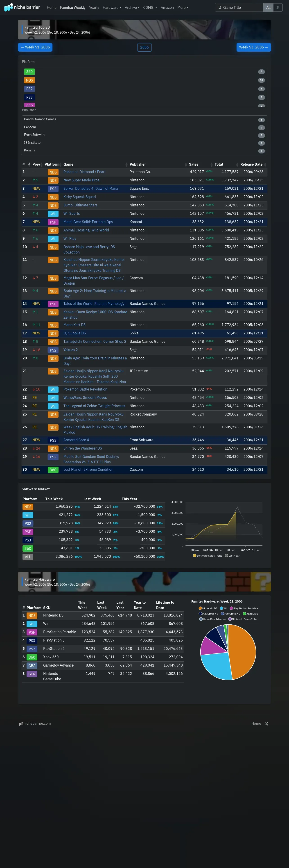The image size is (289, 868).
Task: Click the sort arrows beside # column
Action: coord(29,164)
